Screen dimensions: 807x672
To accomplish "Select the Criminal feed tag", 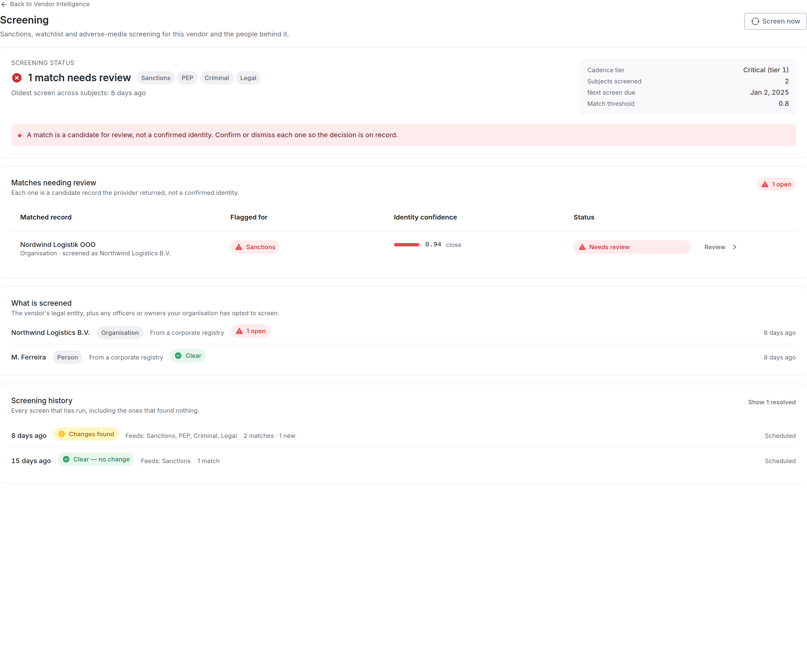I will [217, 78].
